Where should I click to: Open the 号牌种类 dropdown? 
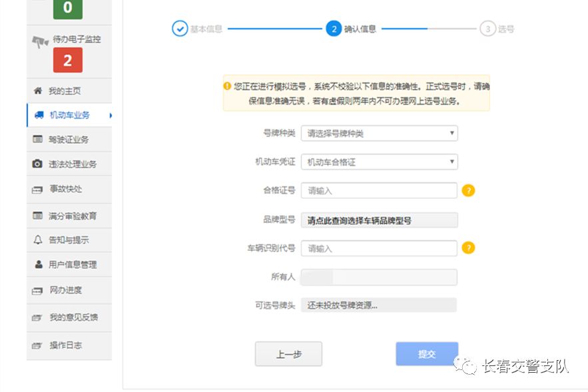[x=379, y=133]
